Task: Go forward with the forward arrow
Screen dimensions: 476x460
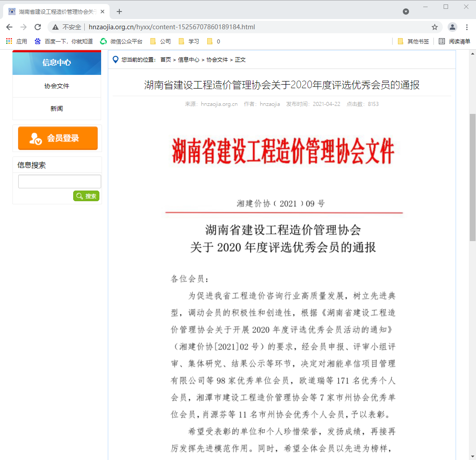Action: coord(24,27)
